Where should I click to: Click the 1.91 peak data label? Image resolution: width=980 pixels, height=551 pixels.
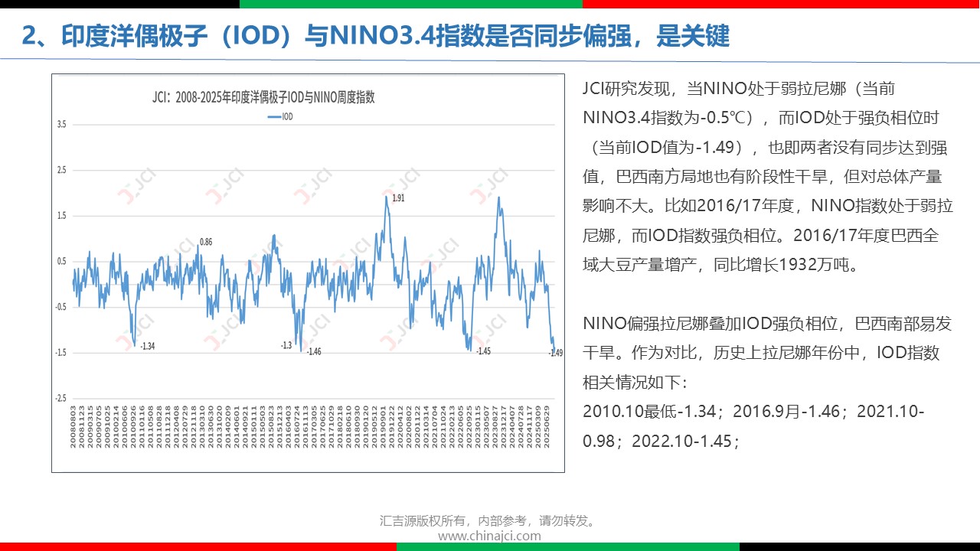[398, 198]
